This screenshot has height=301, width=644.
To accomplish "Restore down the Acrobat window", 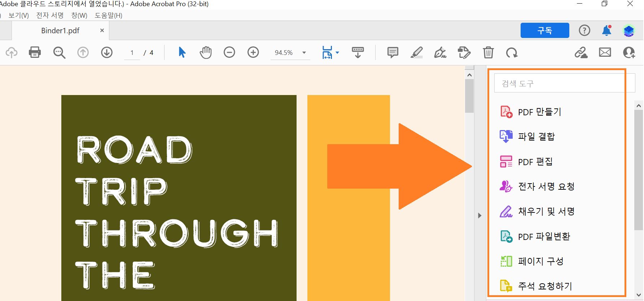I will click(605, 4).
